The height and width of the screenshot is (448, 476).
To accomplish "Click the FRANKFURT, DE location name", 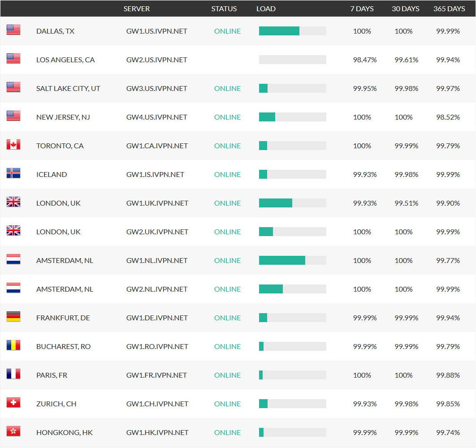I will (63, 318).
